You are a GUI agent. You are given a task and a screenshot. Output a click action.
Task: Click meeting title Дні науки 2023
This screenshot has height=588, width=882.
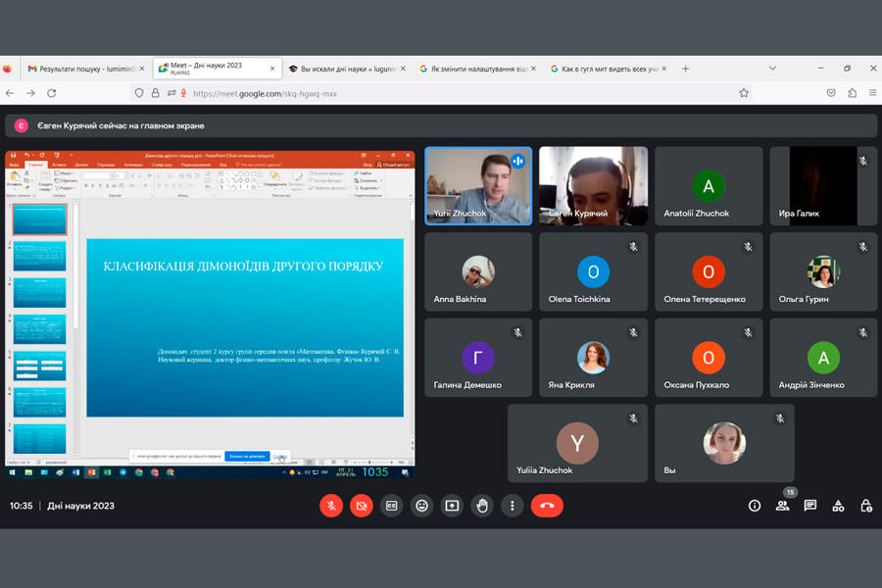(80, 506)
